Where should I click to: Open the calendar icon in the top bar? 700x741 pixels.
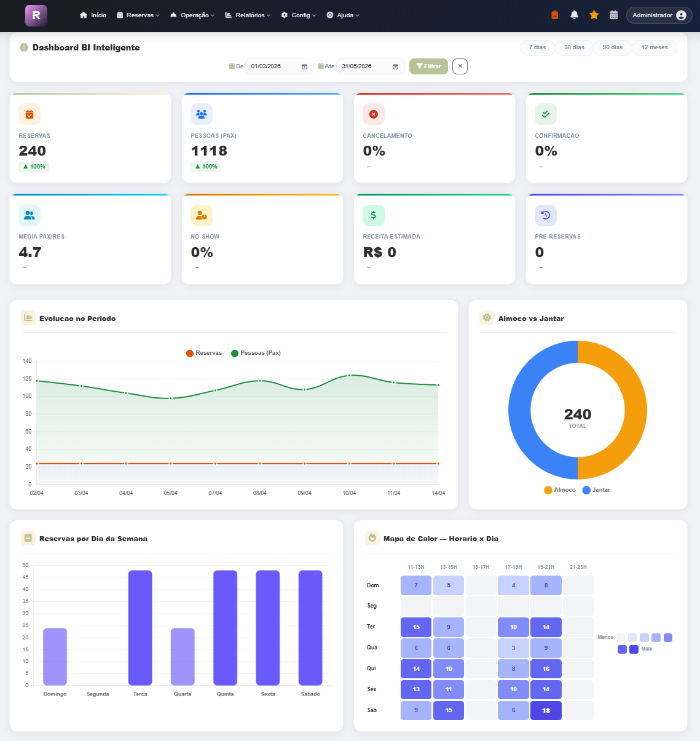pos(613,14)
